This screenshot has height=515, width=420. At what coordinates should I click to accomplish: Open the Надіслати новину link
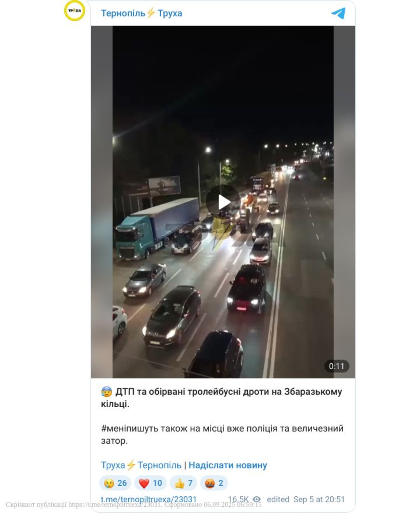click(228, 465)
